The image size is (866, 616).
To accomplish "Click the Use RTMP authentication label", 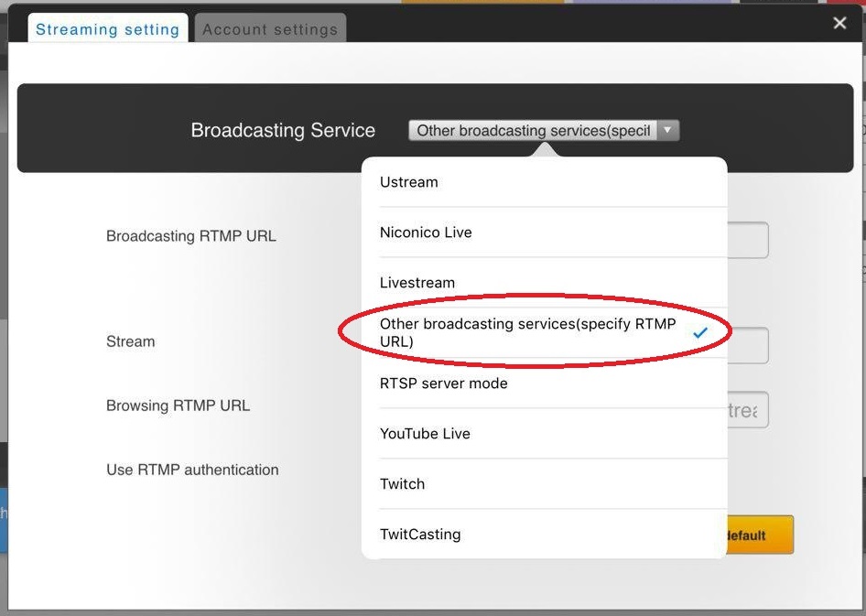I will click(192, 470).
